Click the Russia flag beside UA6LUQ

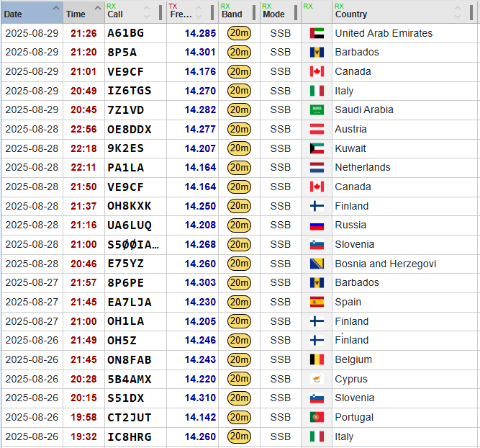pyautogui.click(x=317, y=225)
